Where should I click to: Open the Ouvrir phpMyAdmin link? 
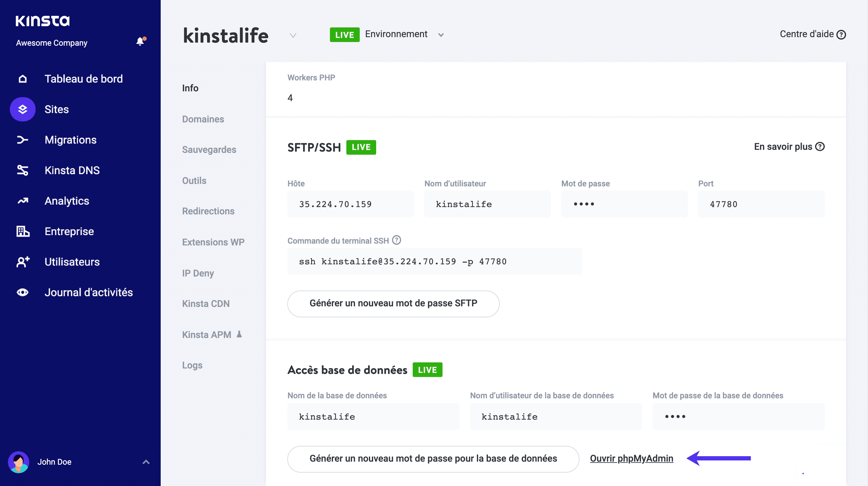[632, 458]
